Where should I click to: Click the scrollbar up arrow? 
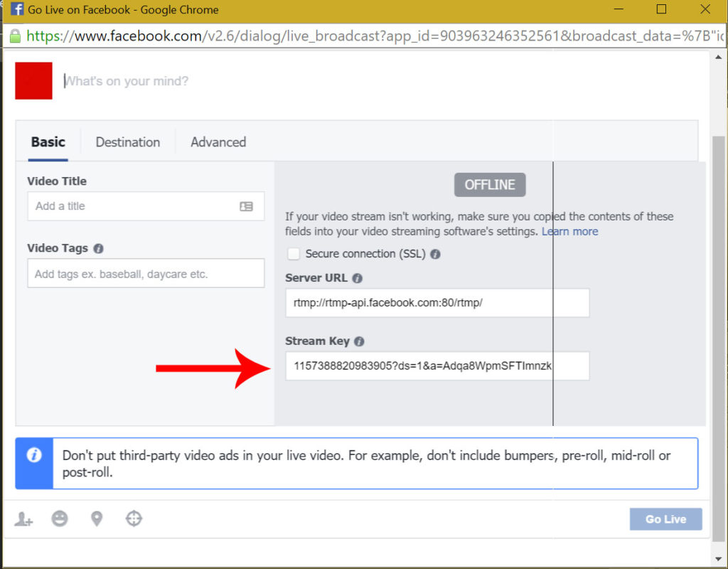[x=718, y=58]
